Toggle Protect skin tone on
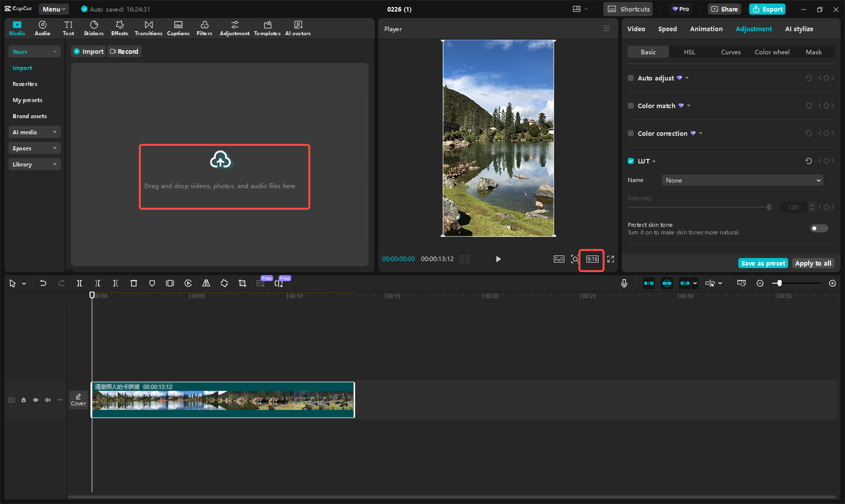The width and height of the screenshot is (845, 504). [x=818, y=228]
